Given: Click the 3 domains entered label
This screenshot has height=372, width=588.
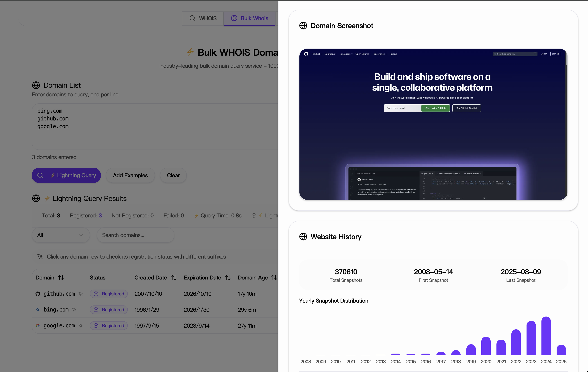Looking at the screenshot, I should 54,157.
